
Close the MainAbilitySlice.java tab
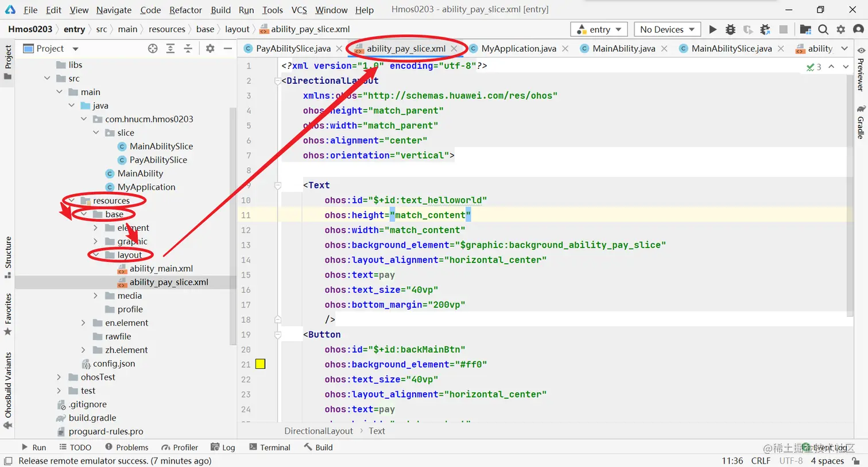(781, 49)
